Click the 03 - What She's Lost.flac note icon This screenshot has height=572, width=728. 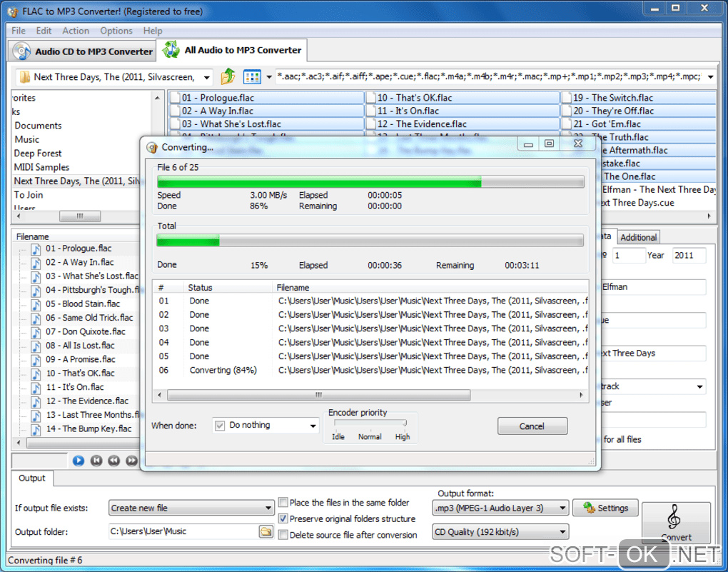(36, 277)
